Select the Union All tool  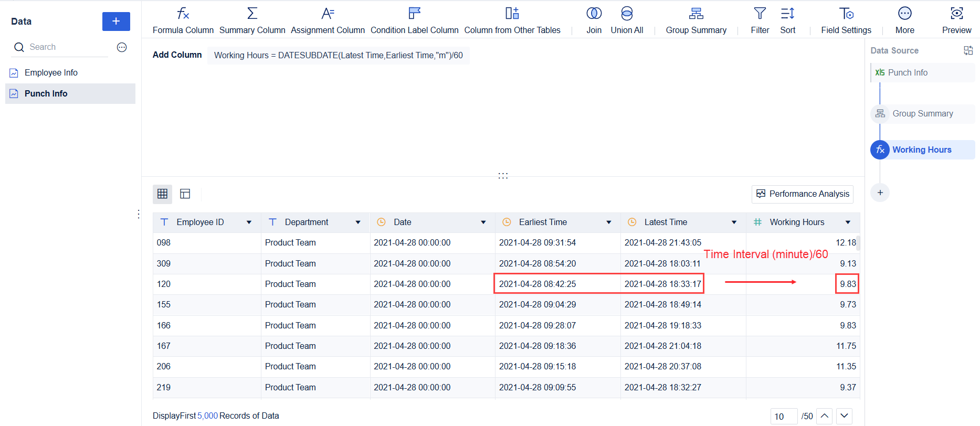pos(627,20)
